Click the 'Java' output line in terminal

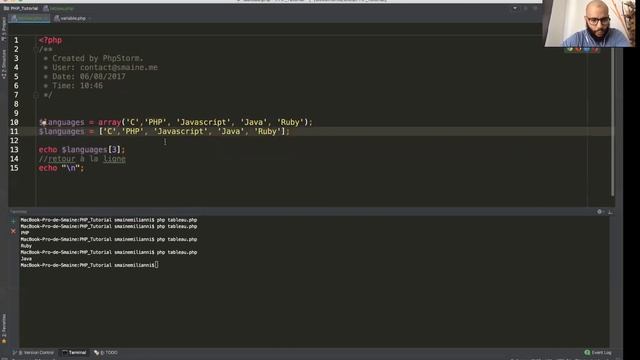[26, 259]
